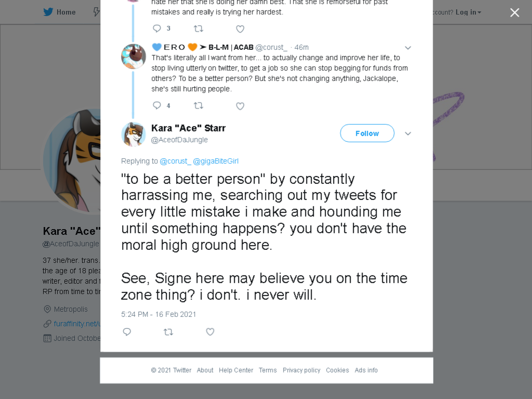Click Kara Starr's avatar in the tweet
The image size is (532, 399).
point(134,134)
